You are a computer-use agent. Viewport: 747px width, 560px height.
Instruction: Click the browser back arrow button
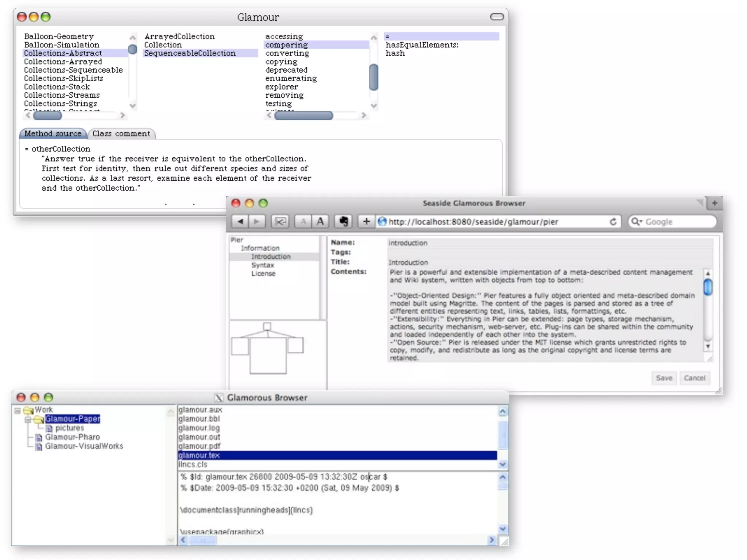click(x=240, y=221)
